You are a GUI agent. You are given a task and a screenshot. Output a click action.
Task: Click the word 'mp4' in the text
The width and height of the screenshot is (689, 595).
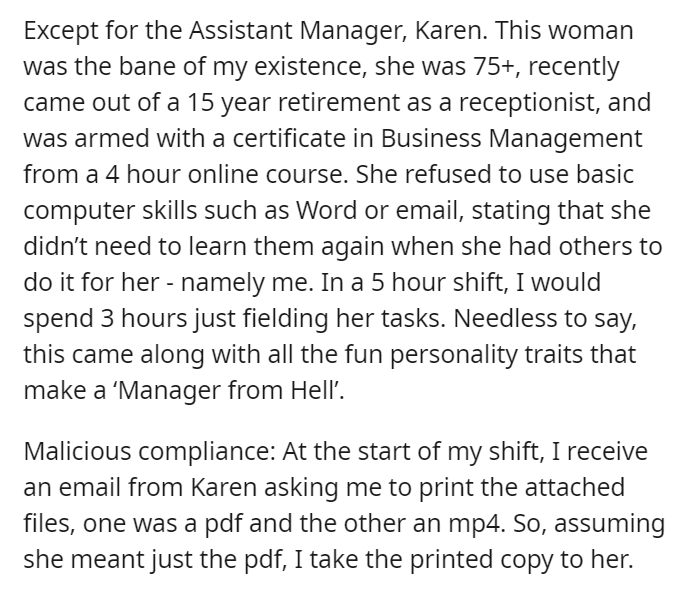(x=475, y=525)
